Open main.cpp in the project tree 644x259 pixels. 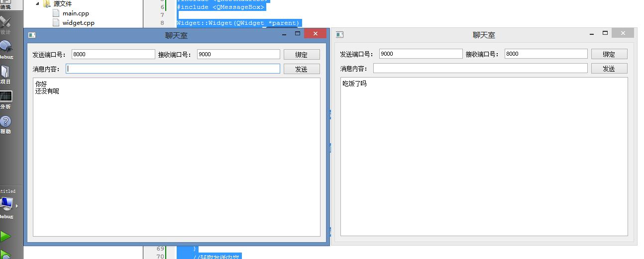(76, 13)
